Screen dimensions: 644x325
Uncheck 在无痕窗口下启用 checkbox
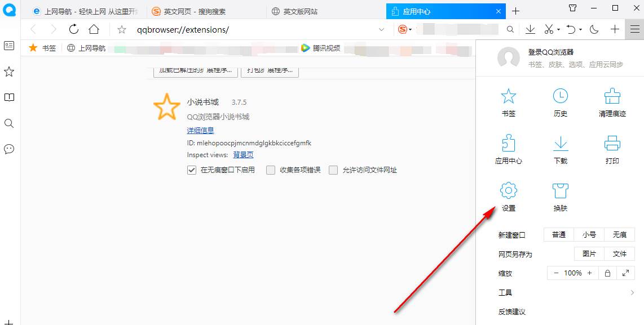[x=191, y=170]
